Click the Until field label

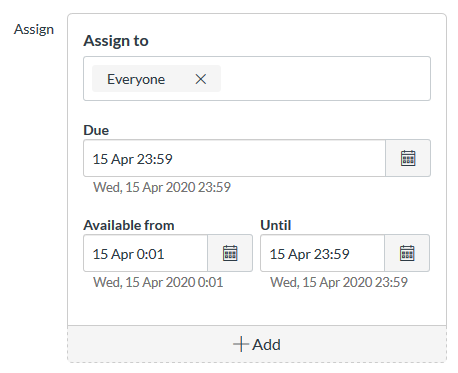point(276,225)
